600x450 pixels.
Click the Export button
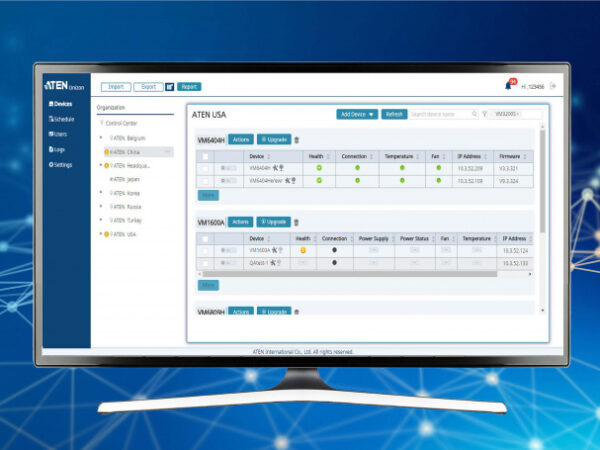click(x=148, y=87)
